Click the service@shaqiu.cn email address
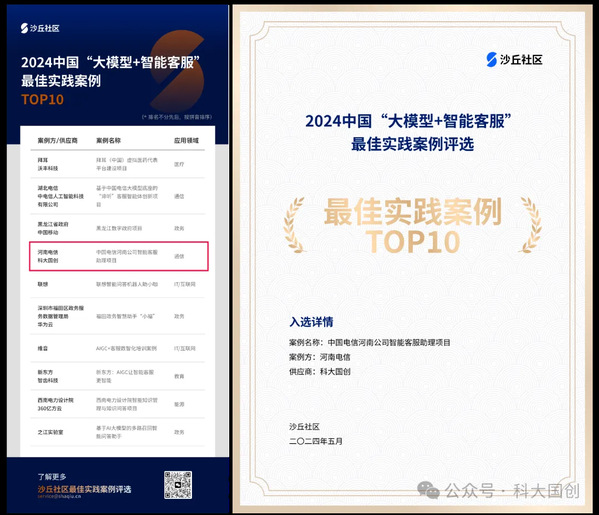599x515 pixels. click(x=59, y=496)
